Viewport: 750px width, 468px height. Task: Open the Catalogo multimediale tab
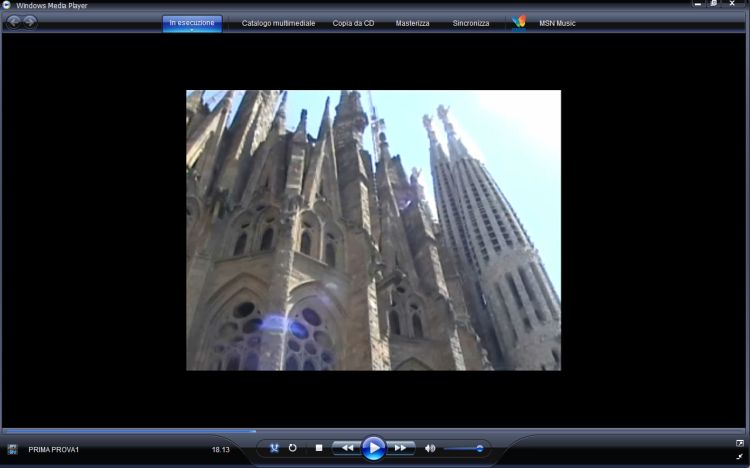point(278,23)
